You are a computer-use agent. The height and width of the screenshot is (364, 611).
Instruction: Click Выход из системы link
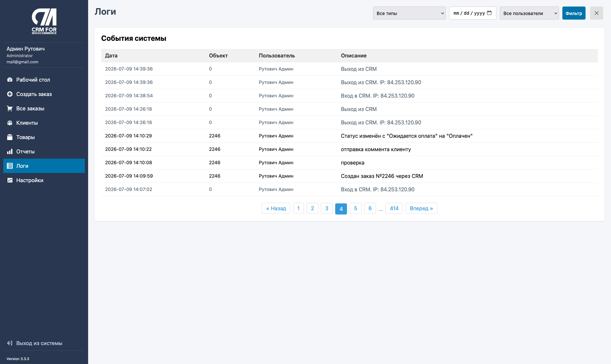(x=39, y=343)
